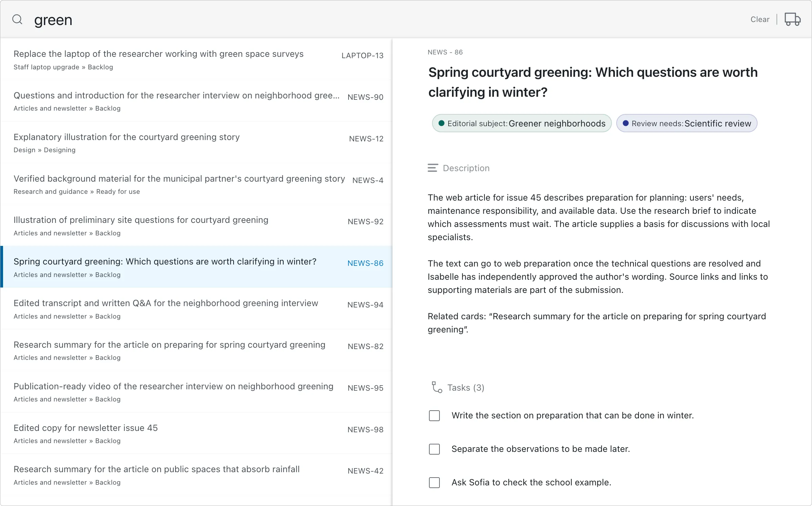Open 'Edited copy for newsletter issue 45'
This screenshot has height=506, width=812.
[x=196, y=434]
